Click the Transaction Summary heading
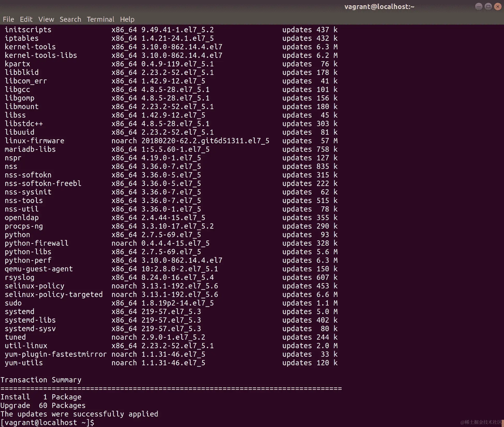The width and height of the screenshot is (504, 427). tap(41, 380)
